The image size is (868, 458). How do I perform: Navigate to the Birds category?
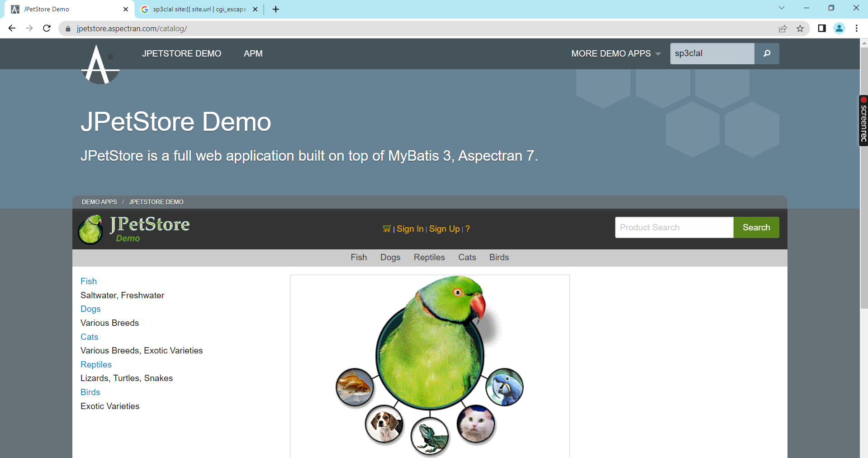(499, 257)
